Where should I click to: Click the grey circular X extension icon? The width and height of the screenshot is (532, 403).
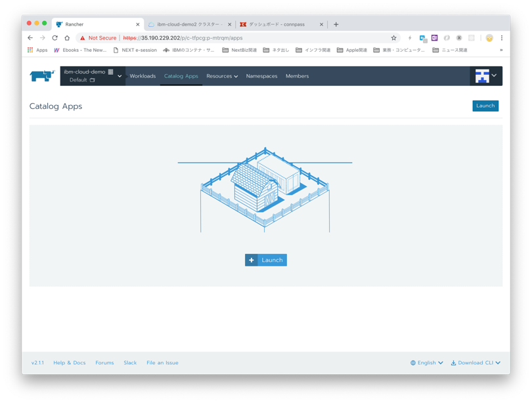[458, 38]
